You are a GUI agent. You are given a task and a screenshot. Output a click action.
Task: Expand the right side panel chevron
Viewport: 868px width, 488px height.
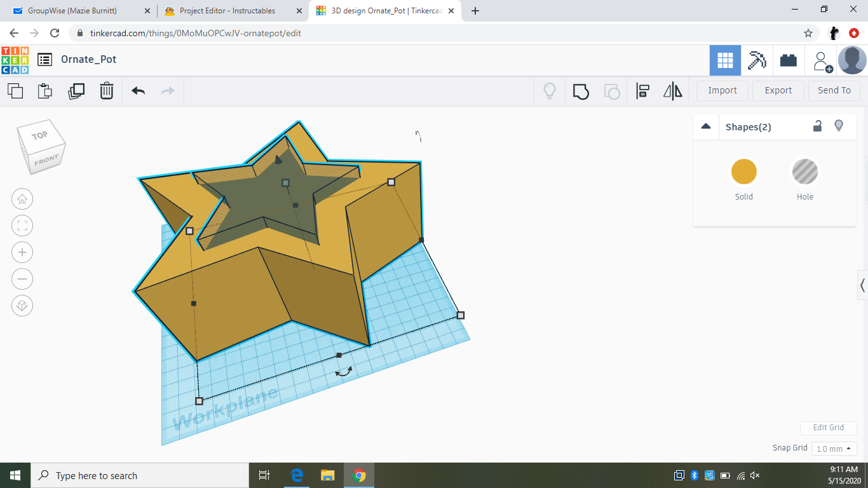click(862, 285)
